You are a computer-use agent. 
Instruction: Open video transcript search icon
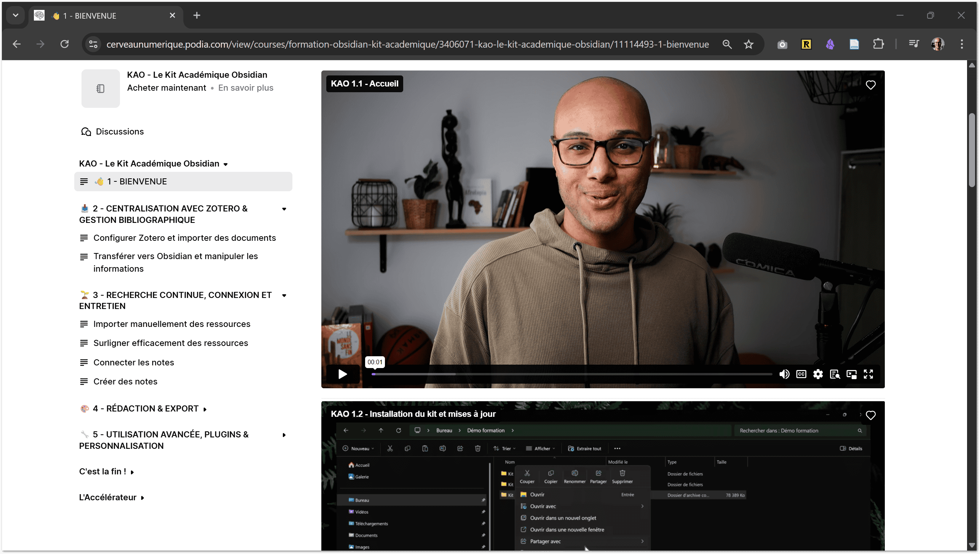click(835, 374)
